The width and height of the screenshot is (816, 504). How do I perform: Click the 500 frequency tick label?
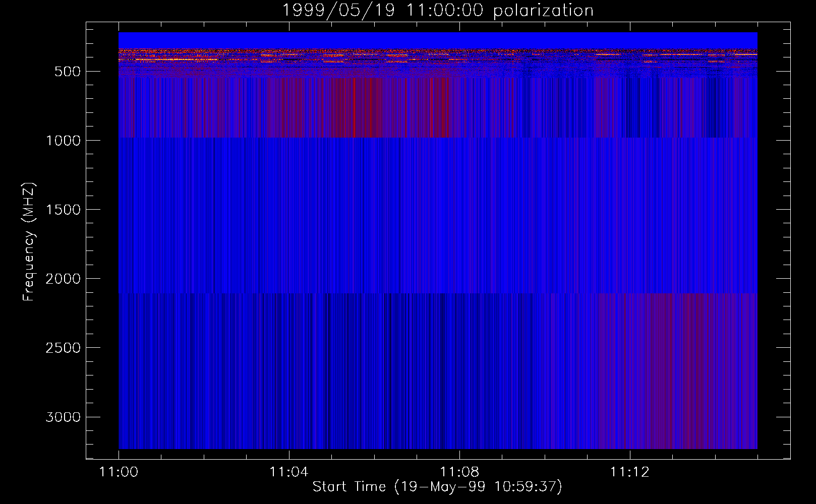pos(67,72)
